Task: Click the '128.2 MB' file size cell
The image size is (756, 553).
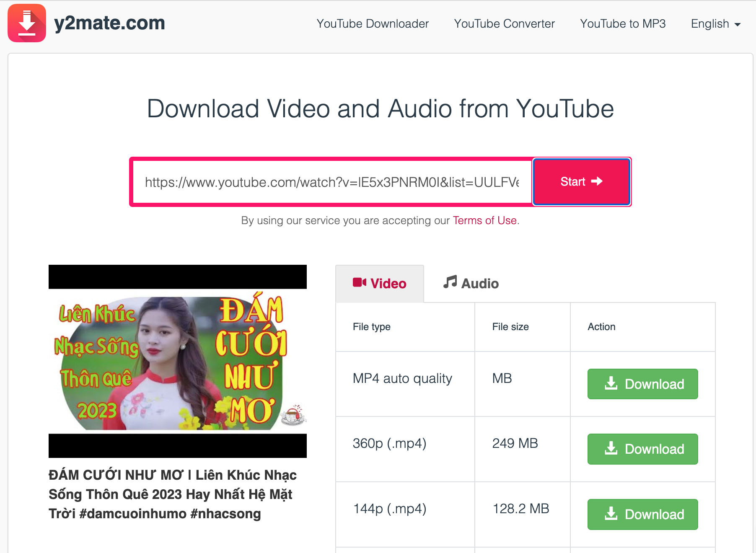Action: 522,514
